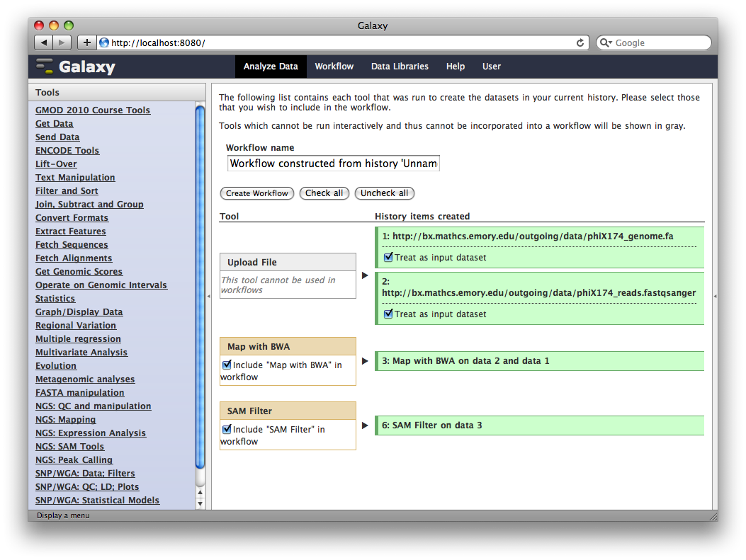Open the Metagenomic analyses tools
Viewport: 746px width, 560px height.
tap(85, 379)
